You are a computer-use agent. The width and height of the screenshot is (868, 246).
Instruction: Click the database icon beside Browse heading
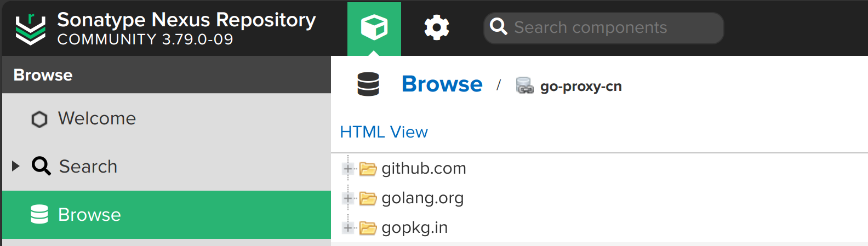pyautogui.click(x=368, y=84)
